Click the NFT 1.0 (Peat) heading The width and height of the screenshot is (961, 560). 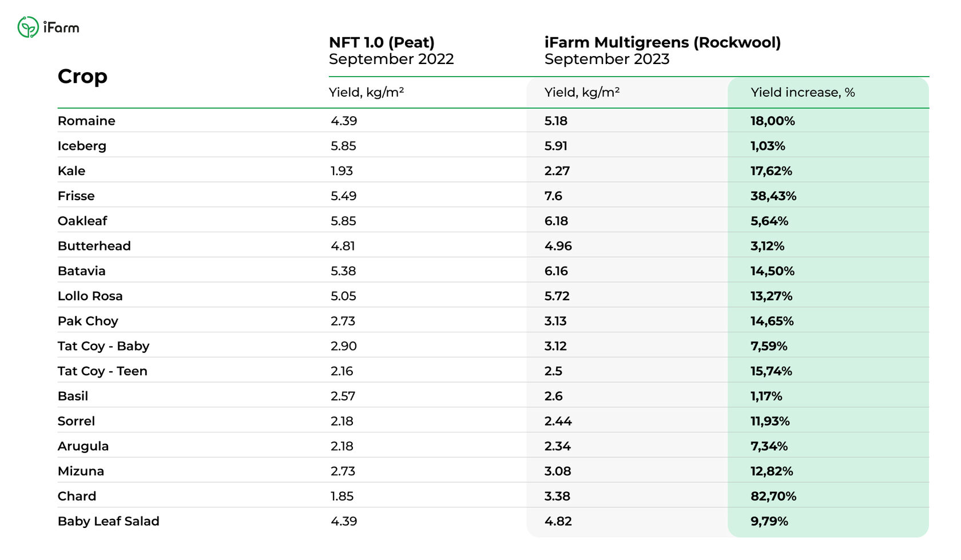click(x=382, y=42)
